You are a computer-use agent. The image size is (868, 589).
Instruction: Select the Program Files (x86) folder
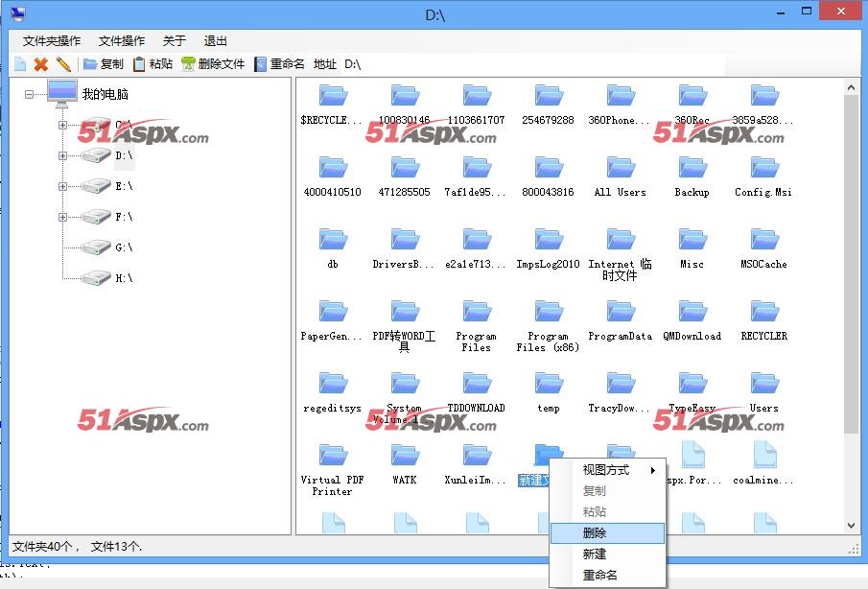[x=549, y=325]
